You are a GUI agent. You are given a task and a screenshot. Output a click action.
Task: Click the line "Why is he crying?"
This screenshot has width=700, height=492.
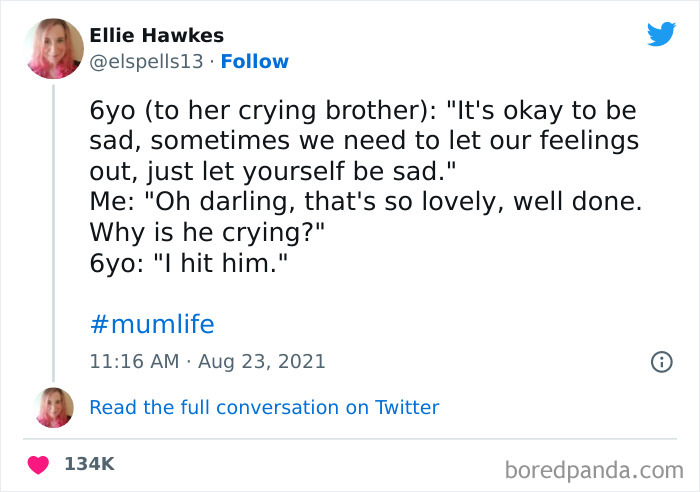(x=208, y=235)
